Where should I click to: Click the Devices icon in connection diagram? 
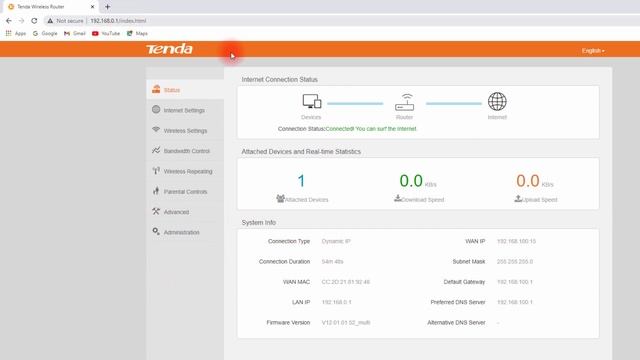click(311, 101)
